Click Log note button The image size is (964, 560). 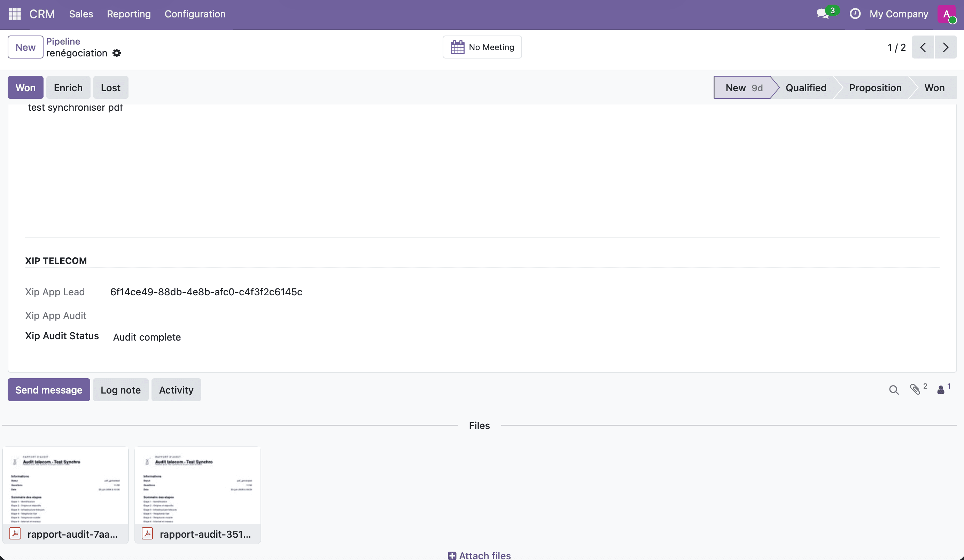point(120,390)
